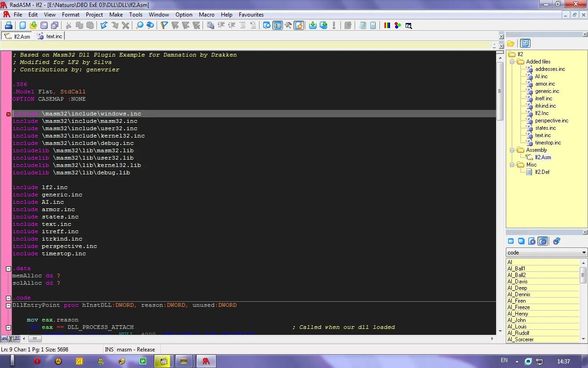Image resolution: width=588 pixels, height=368 pixels.
Task: Click the New File toolbar icon
Action: pyautogui.click(x=23, y=25)
